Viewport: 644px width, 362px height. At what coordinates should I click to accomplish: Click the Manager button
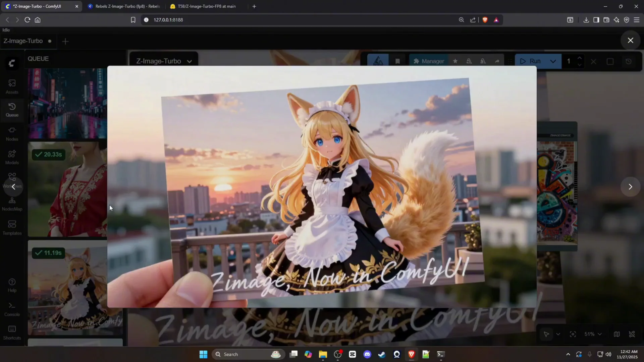coord(429,61)
